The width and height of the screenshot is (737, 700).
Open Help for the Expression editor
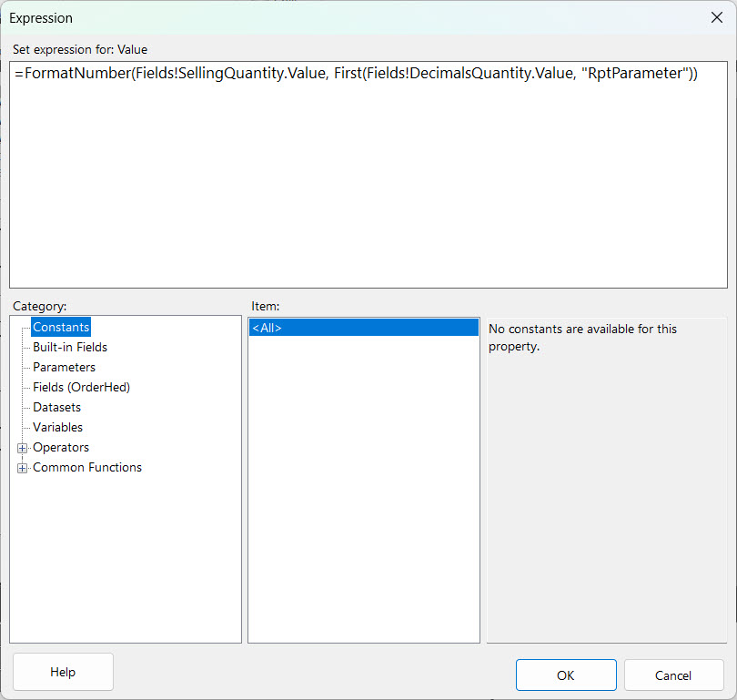62,671
